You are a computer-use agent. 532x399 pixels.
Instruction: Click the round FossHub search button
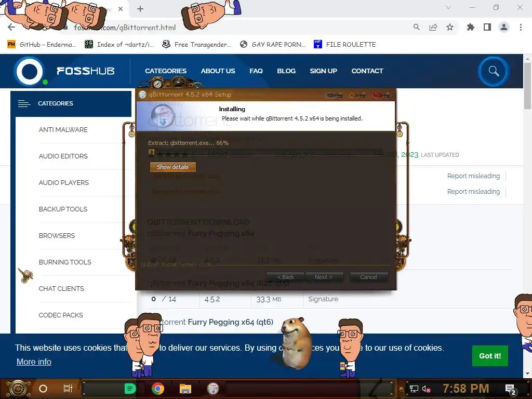click(x=494, y=71)
